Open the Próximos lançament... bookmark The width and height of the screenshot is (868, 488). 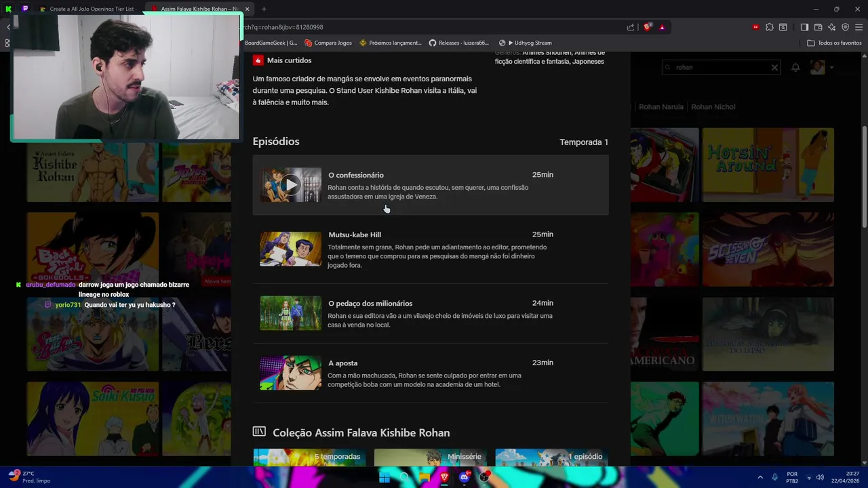pyautogui.click(x=391, y=43)
